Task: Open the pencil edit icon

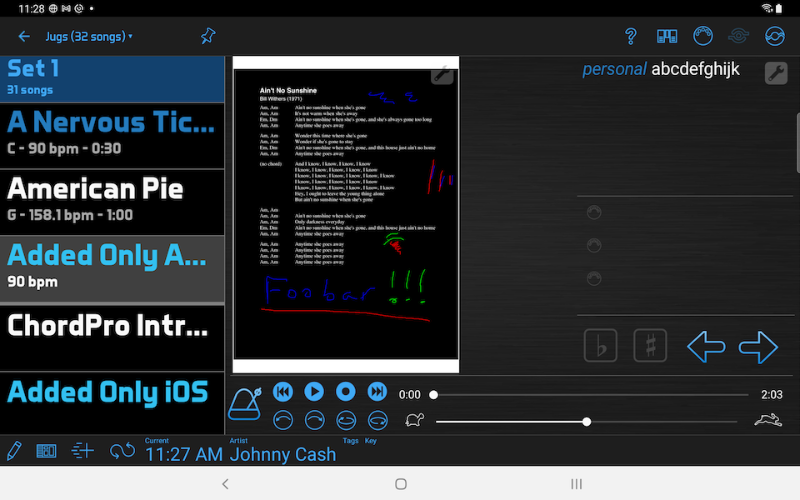Action: 14,451
